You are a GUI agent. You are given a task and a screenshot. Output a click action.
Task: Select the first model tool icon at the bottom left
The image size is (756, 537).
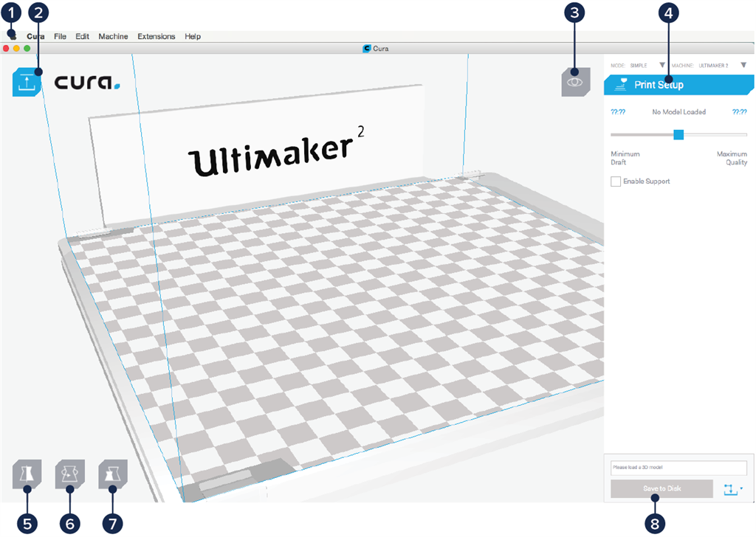pyautogui.click(x=27, y=474)
